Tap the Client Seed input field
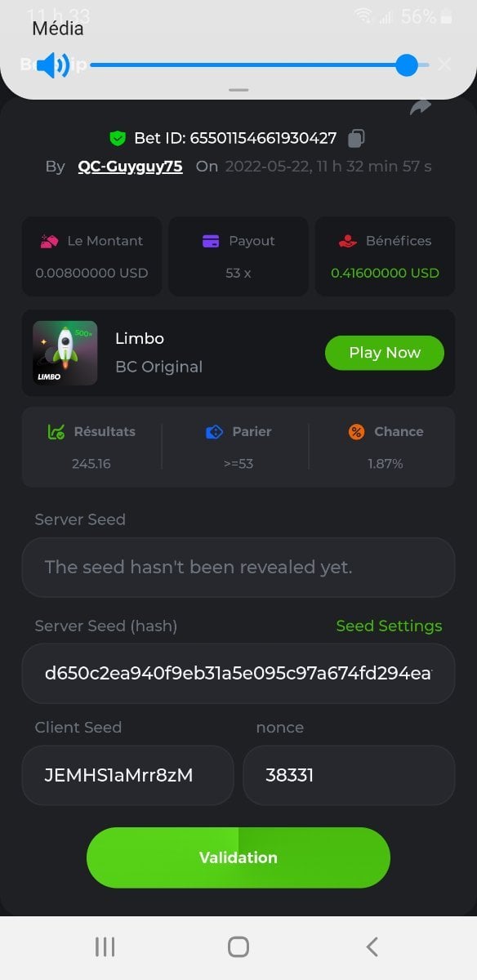The height and width of the screenshot is (980, 477). click(127, 775)
